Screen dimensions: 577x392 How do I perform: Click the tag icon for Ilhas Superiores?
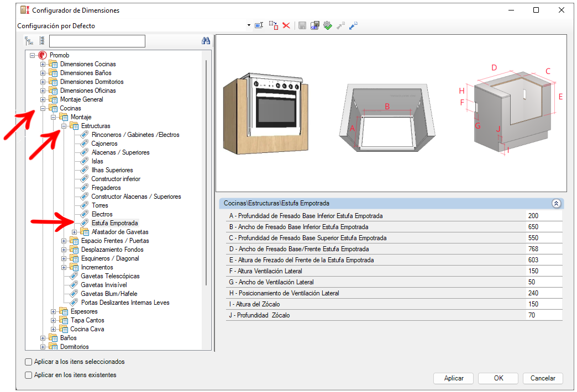tap(85, 170)
